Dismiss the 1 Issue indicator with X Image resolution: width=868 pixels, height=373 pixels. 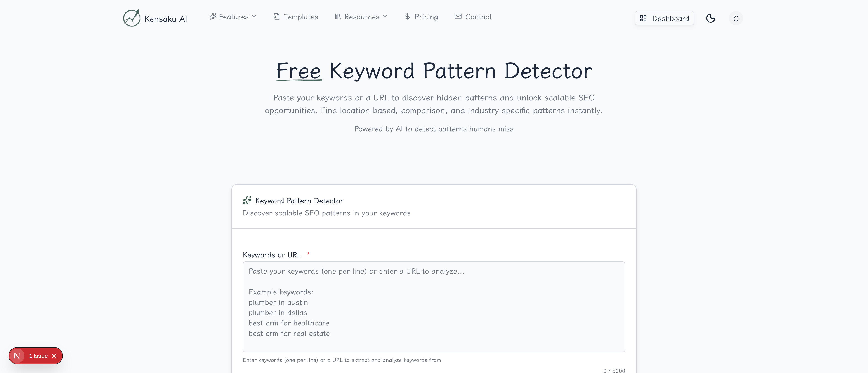pyautogui.click(x=54, y=356)
